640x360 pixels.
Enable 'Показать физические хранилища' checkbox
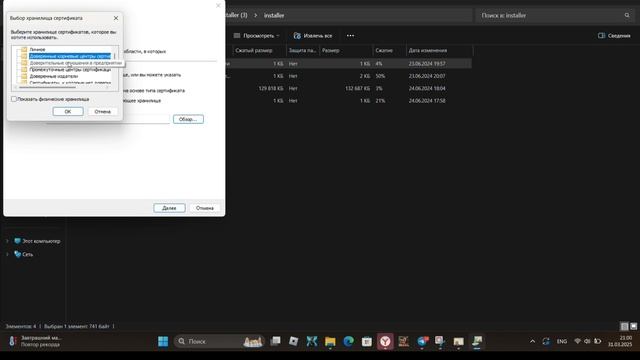(14, 99)
